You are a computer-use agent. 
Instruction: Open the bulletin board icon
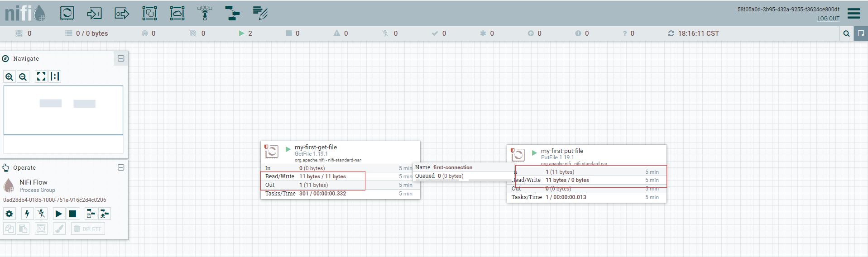[x=861, y=33]
